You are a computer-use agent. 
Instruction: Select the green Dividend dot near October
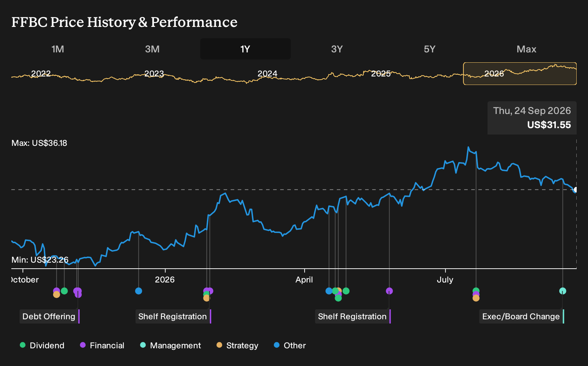pyautogui.click(x=64, y=291)
